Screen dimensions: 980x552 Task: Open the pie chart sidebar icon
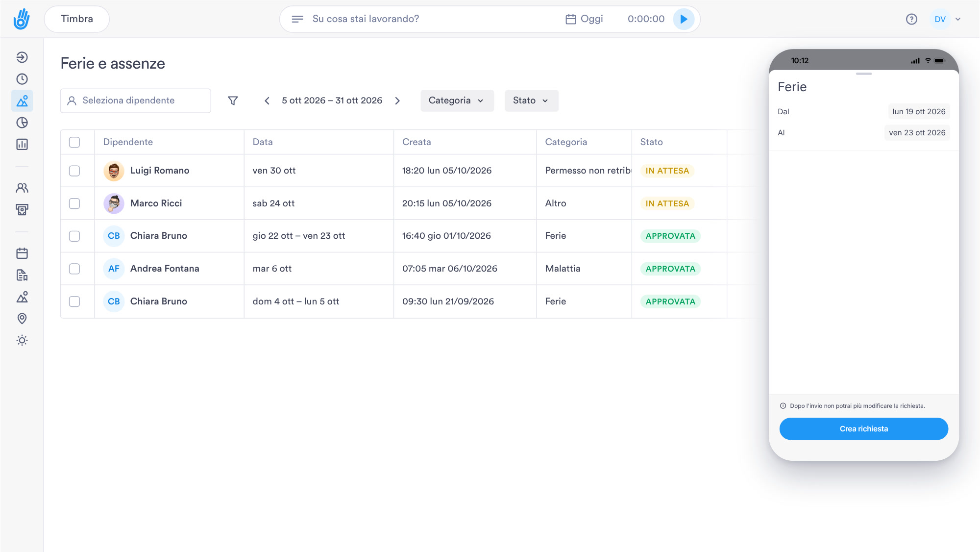tap(22, 123)
